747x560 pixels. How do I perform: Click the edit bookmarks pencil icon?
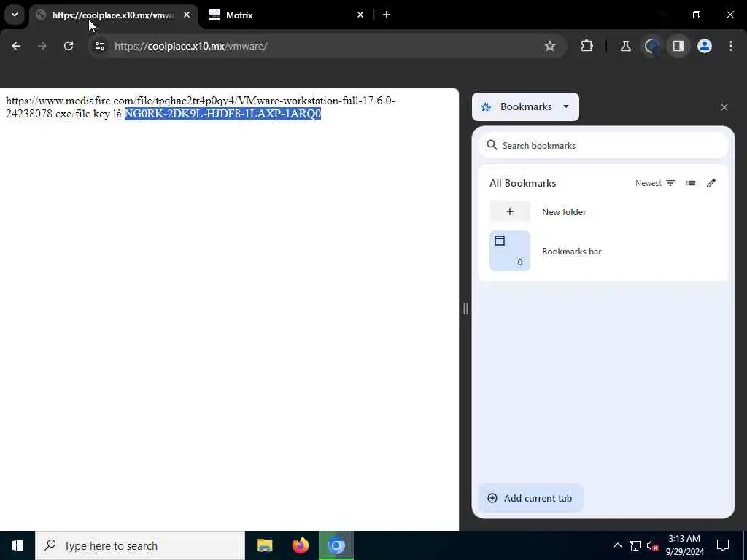click(711, 183)
